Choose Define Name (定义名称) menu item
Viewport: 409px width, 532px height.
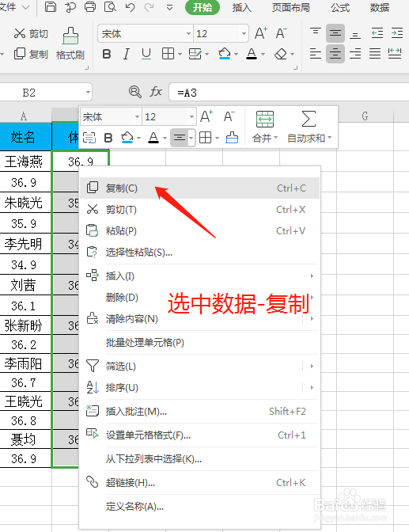pyautogui.click(x=199, y=506)
